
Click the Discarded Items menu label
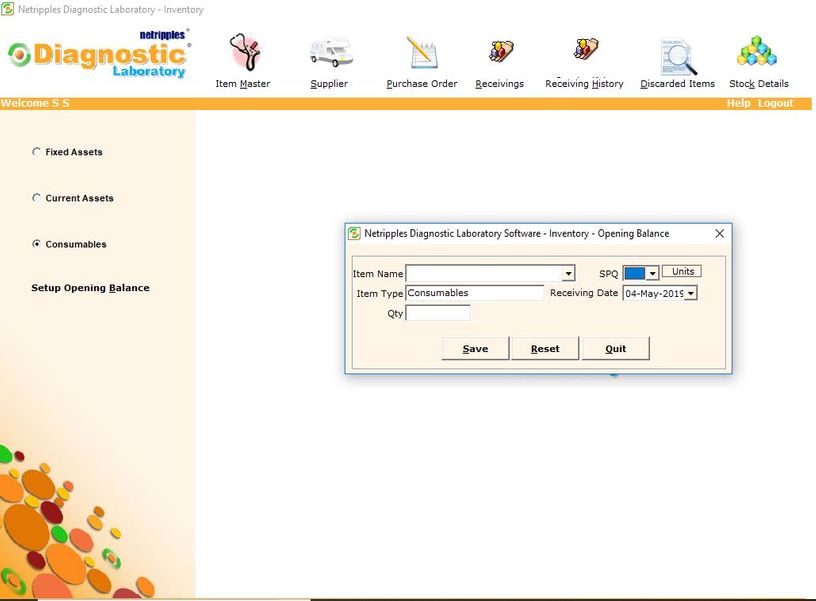[678, 84]
